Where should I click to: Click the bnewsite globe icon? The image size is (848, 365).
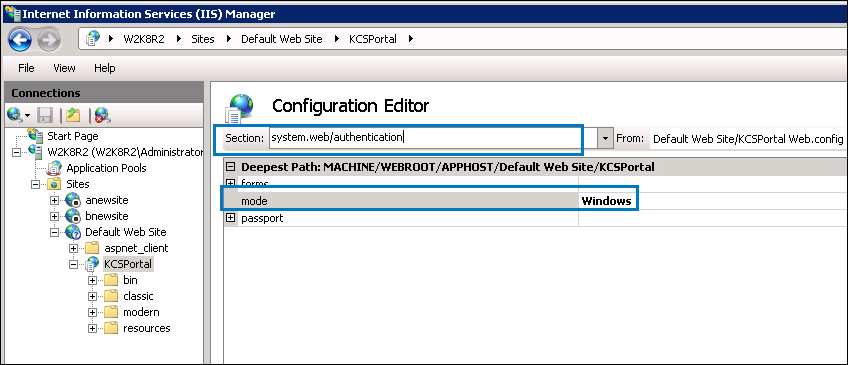click(73, 216)
